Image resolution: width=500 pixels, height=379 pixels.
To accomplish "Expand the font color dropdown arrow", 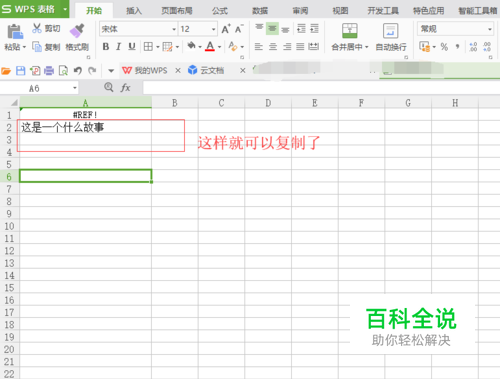I will pyautogui.click(x=219, y=47).
